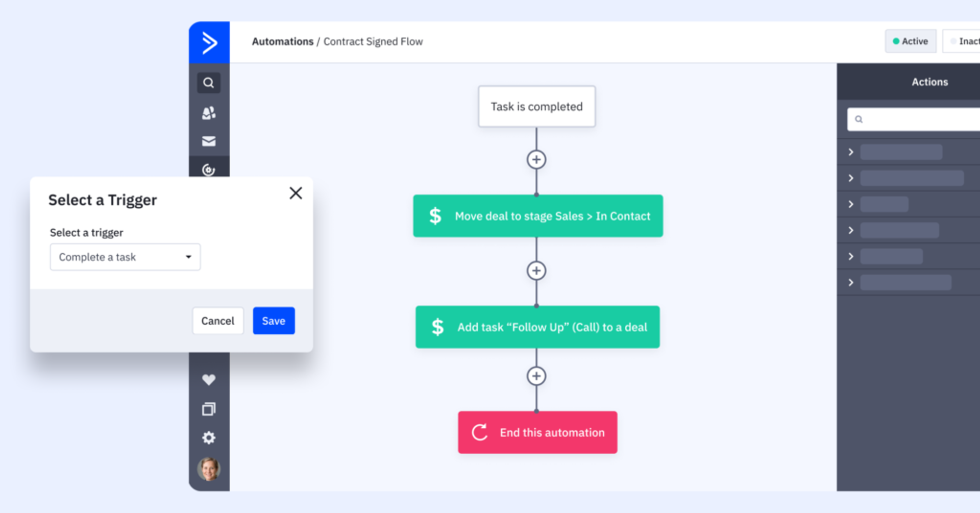This screenshot has width=980, height=513.
Task: Add a step below Task is completed
Action: pyautogui.click(x=536, y=160)
